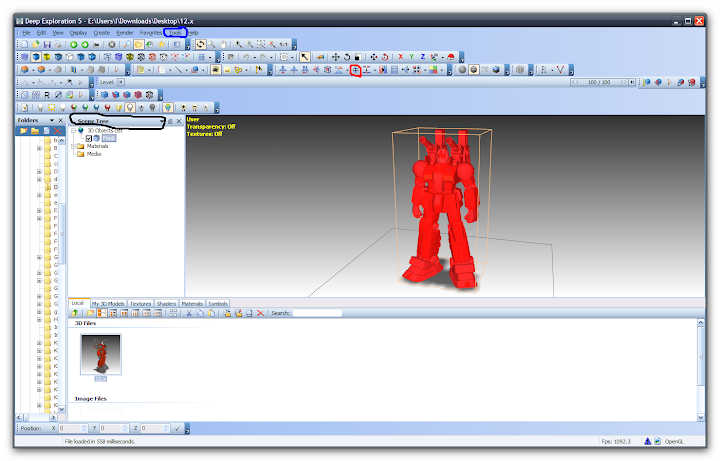Open the Display menu
This screenshot has width=720, height=461.
coord(78,33)
